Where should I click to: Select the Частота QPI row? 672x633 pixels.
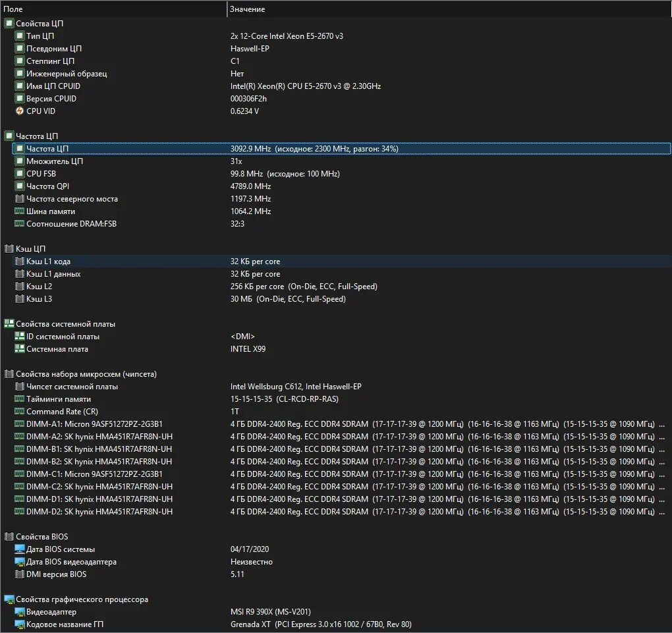(341, 186)
